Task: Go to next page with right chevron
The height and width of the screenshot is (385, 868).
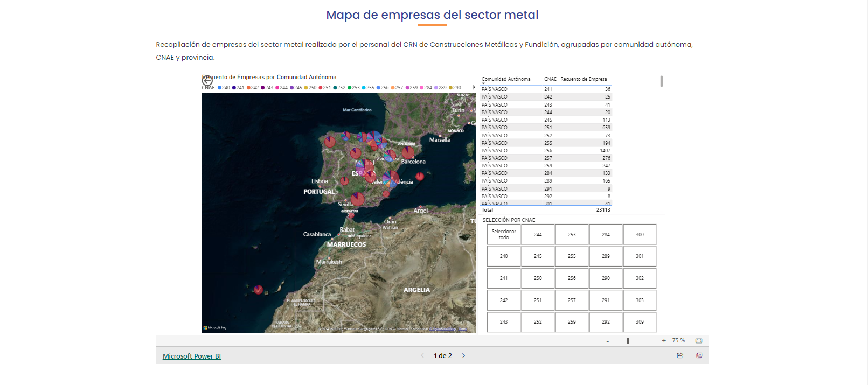Action: (x=463, y=356)
